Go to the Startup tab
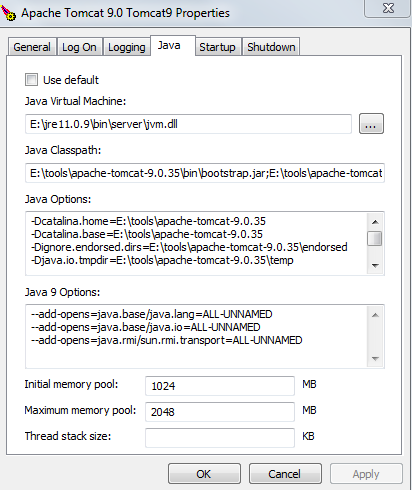412x490 pixels. [x=217, y=47]
